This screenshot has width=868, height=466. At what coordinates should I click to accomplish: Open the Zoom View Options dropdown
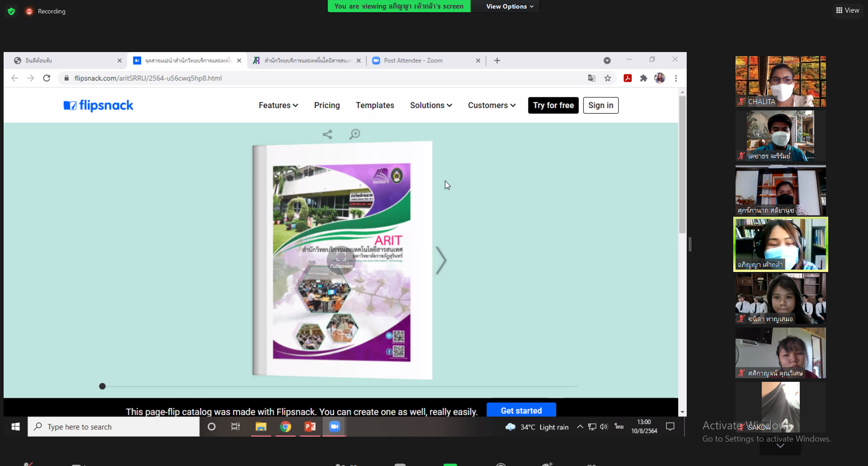[509, 6]
